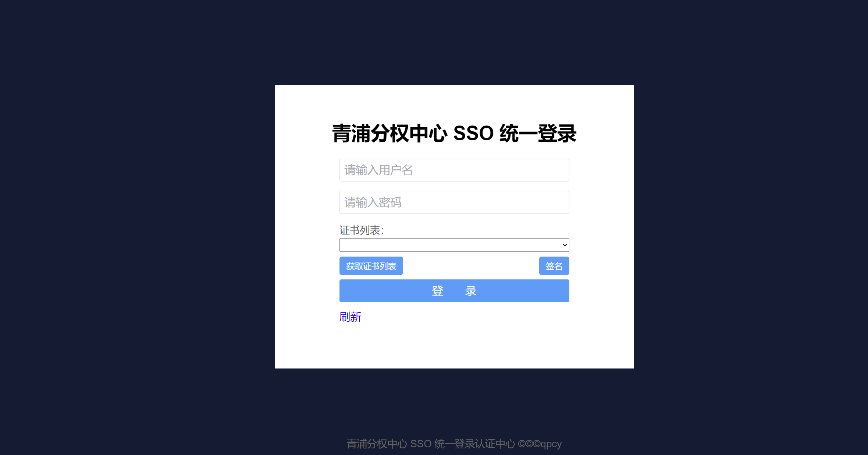The image size is (868, 455).
Task: Click the 青浦分权中心 text in footer
Action: pyautogui.click(x=377, y=444)
